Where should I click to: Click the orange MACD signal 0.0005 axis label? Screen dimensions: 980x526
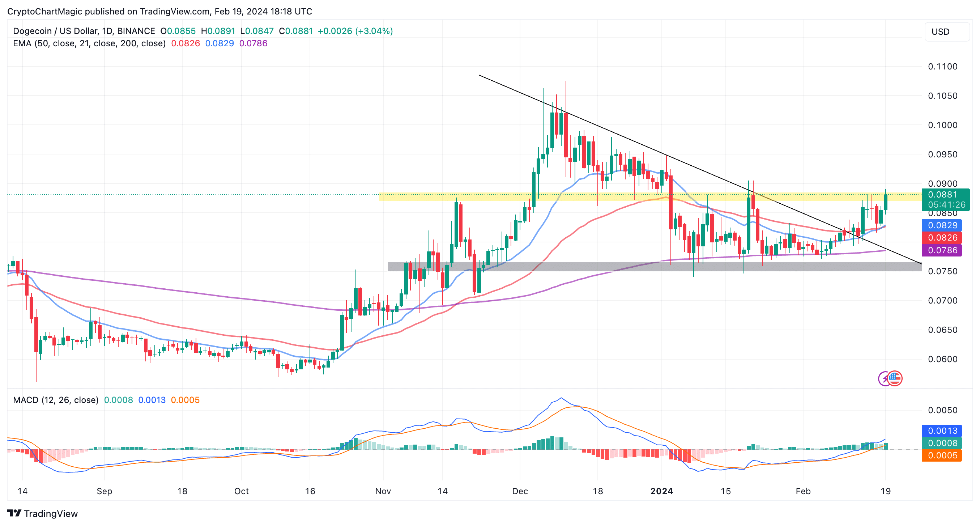(x=942, y=455)
